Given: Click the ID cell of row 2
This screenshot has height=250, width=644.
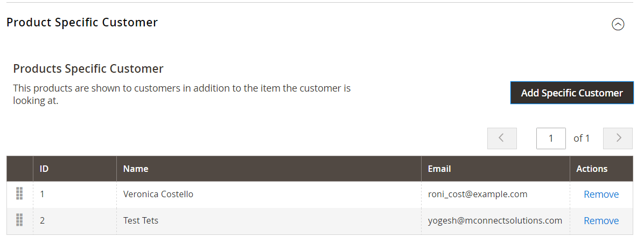Looking at the screenshot, I should [43, 220].
